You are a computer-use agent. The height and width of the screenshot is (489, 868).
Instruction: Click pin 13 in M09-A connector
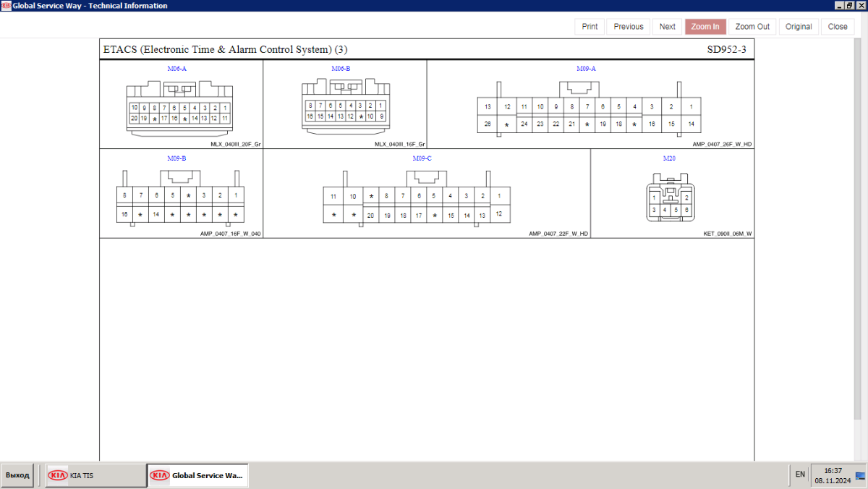click(x=488, y=107)
